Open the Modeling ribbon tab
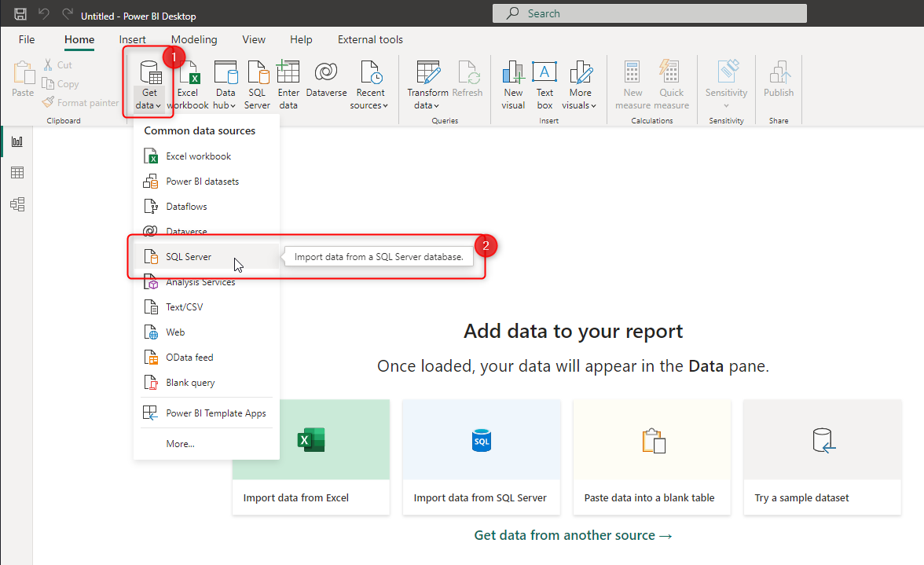This screenshot has height=565, width=924. pos(194,39)
